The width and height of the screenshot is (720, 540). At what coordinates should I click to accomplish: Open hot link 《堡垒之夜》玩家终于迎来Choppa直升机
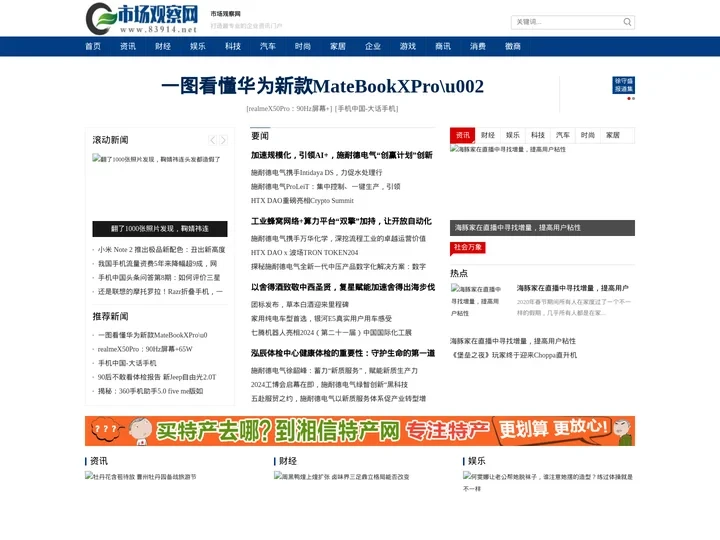tap(513, 355)
